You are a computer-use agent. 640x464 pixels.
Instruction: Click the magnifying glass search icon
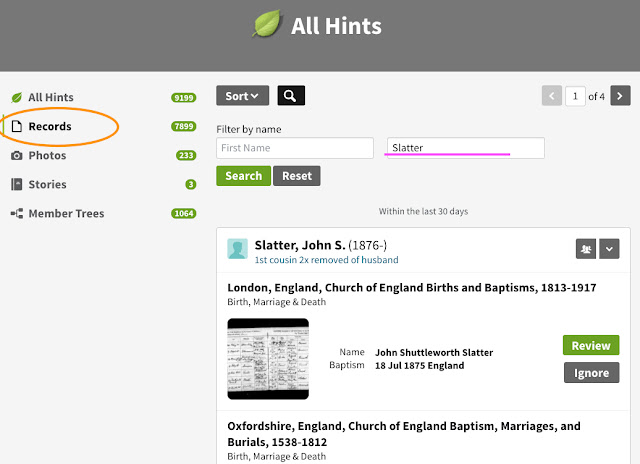click(291, 96)
